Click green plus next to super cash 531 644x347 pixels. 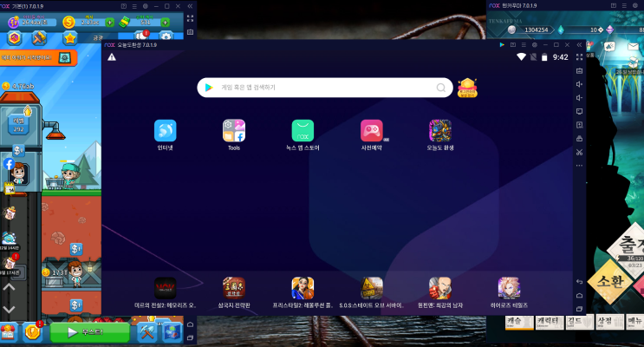[x=165, y=23]
